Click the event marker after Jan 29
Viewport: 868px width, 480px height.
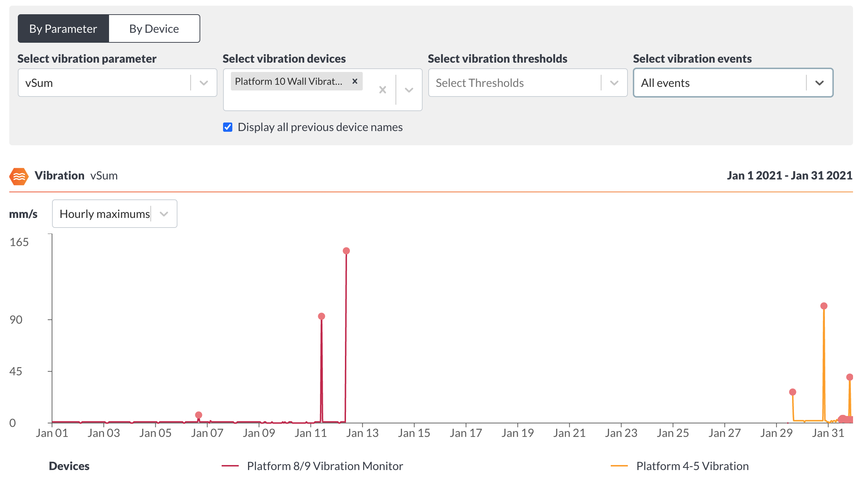(x=793, y=392)
